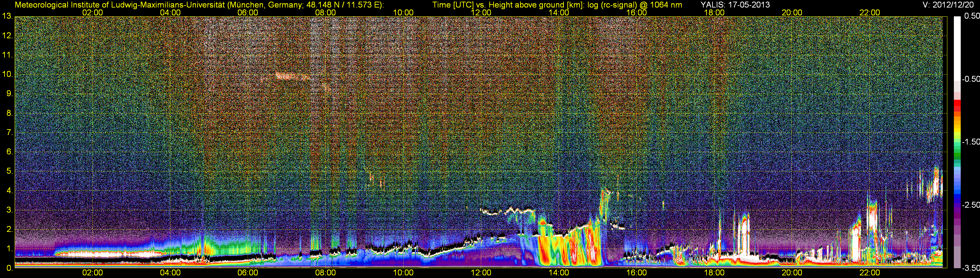
Task: Click the top axis time label 08:00
Action: pos(326,12)
